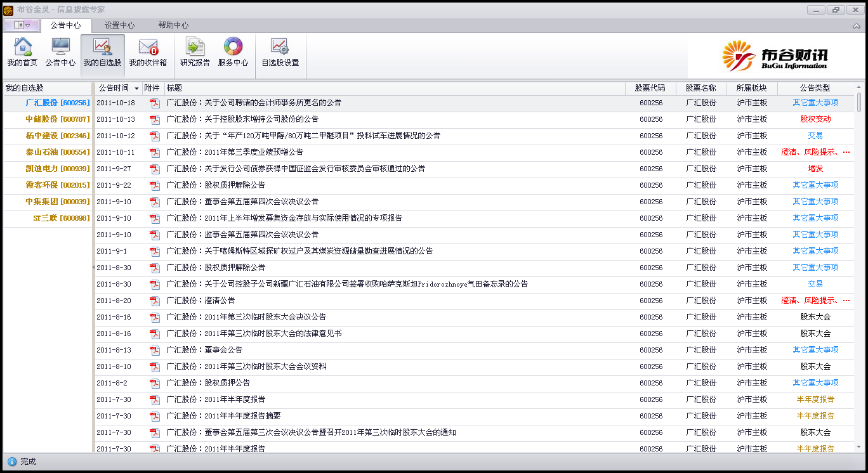Sort by the 附件 column header
The height and width of the screenshot is (473, 868).
click(x=152, y=88)
